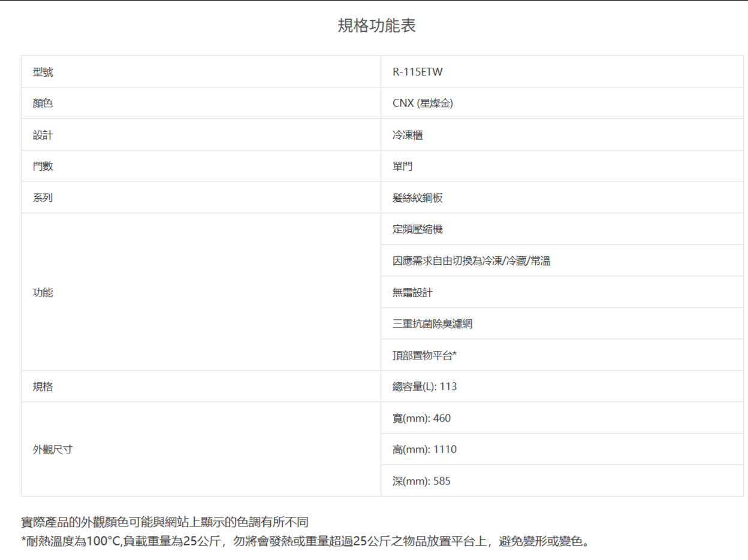Click the 功能 row label
This screenshot has height=560, width=748.
43,292
